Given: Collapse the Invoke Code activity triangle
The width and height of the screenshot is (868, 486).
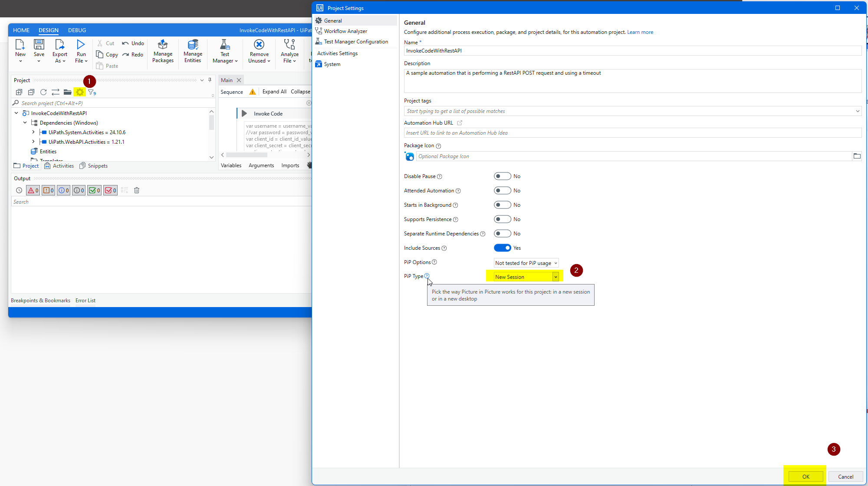Looking at the screenshot, I should (244, 113).
